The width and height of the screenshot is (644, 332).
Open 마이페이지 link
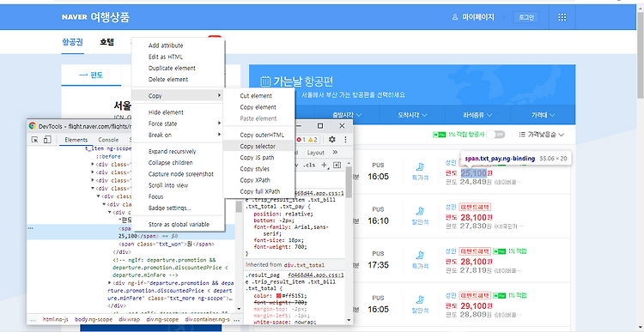tap(472, 17)
